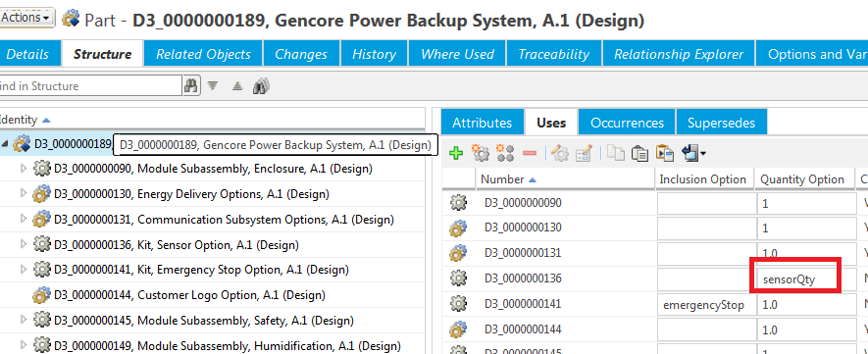Sort by Identity column header
This screenshot has height=354, width=868.
tap(20, 120)
